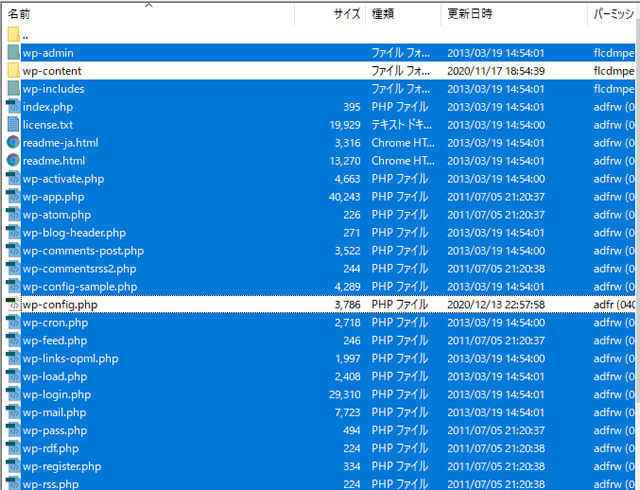Screen dimensions: 640x490
Task: Select the wp-register.php file name
Action: coord(62,466)
